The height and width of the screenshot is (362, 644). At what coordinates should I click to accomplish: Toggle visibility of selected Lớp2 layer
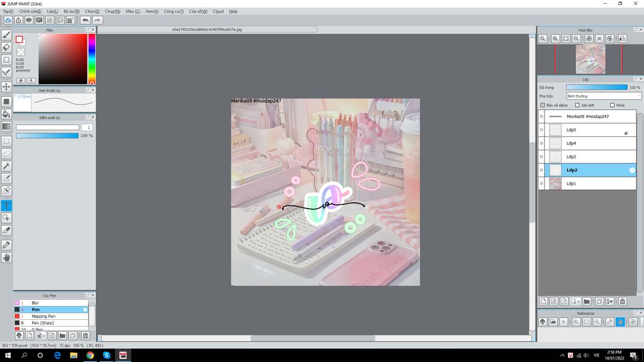[x=541, y=170]
